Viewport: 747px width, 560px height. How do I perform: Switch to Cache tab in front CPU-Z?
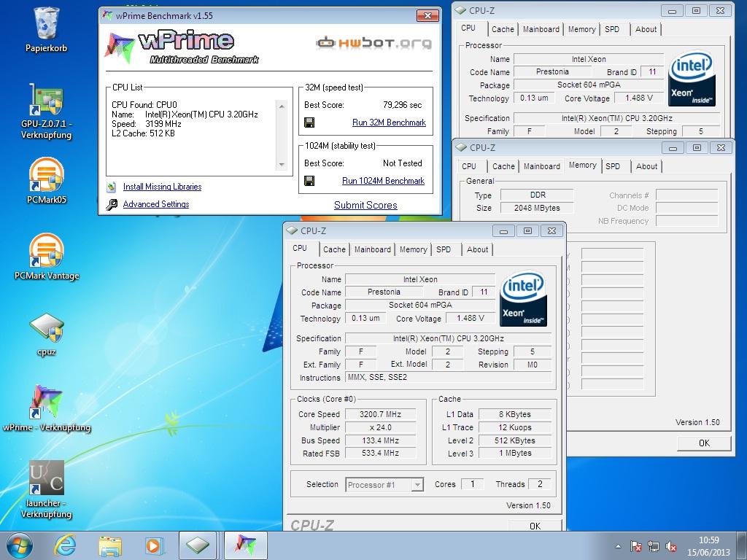click(334, 249)
